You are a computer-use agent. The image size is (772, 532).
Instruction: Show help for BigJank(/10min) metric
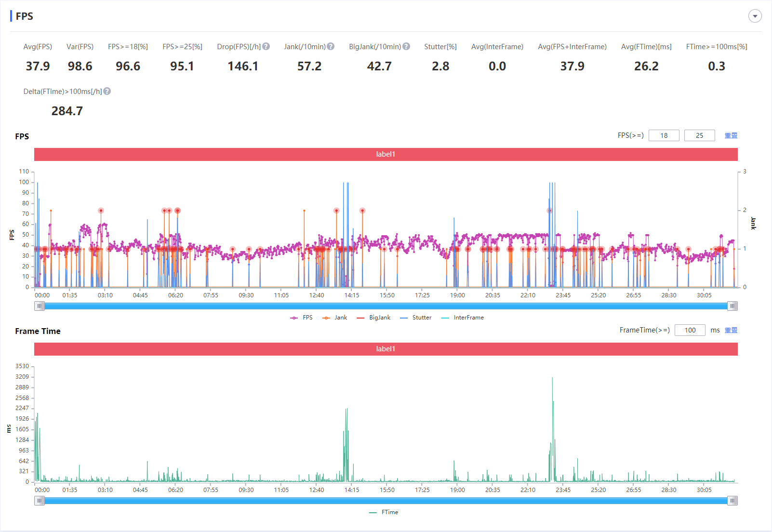[x=406, y=47]
